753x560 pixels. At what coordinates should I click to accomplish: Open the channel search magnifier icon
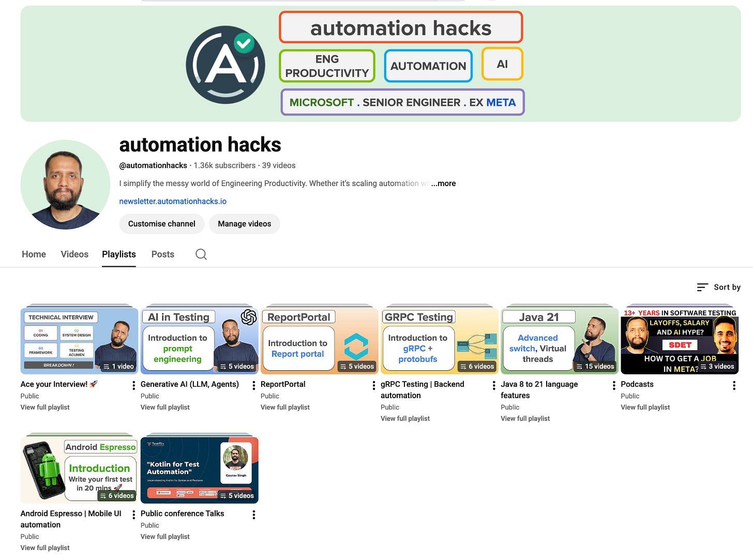(x=201, y=254)
